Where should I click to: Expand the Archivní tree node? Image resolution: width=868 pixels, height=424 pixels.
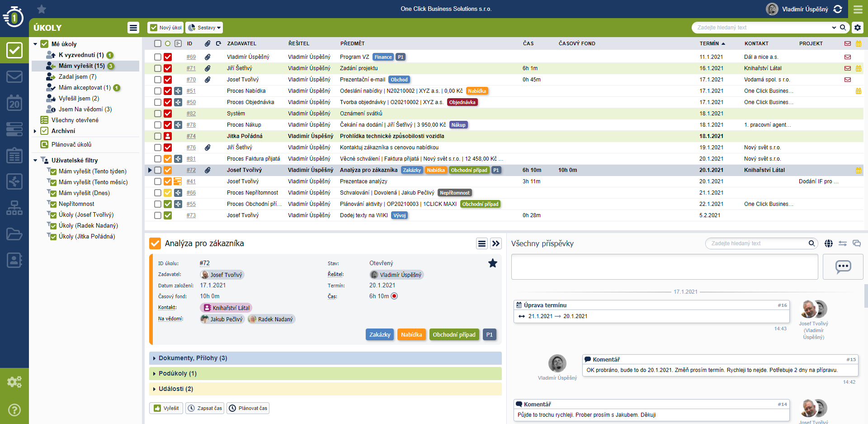click(35, 131)
